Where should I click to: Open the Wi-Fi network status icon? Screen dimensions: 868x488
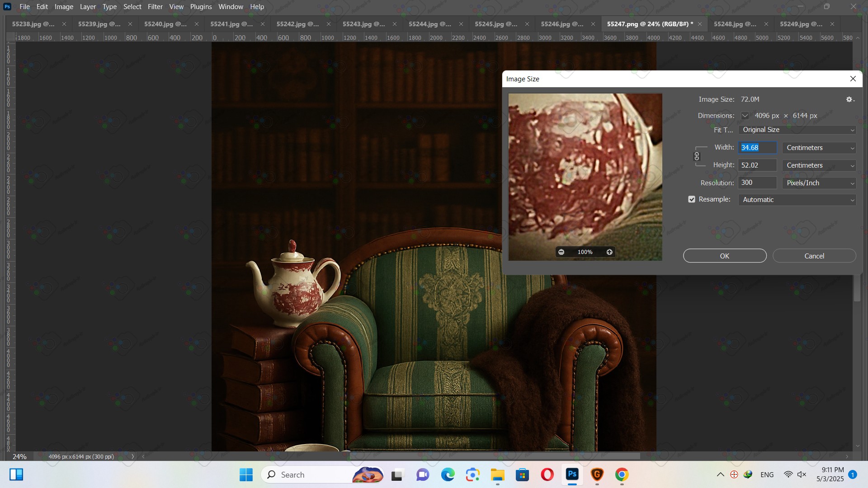[788, 475]
